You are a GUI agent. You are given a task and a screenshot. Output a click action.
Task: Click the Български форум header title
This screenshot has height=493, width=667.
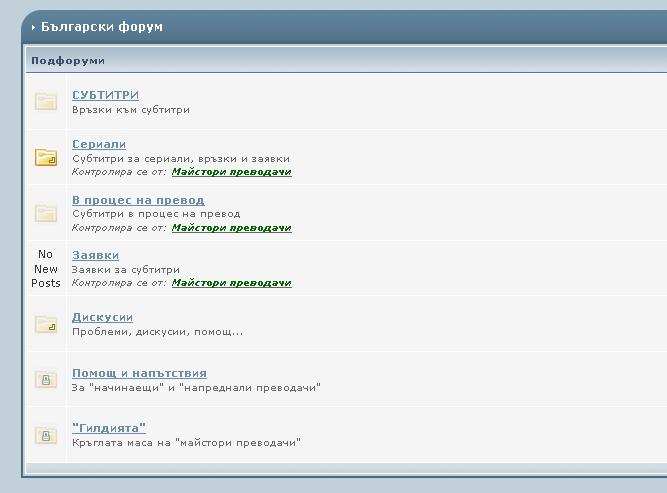[102, 27]
